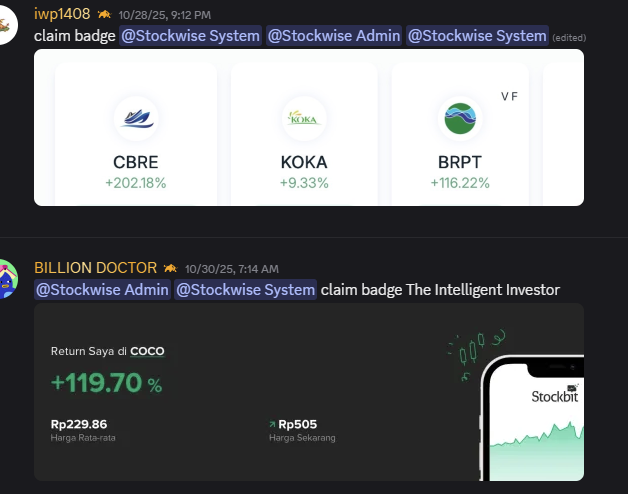The image size is (628, 494).
Task: Click the role badge beside BILLION DOCTOR
Action: click(x=171, y=268)
